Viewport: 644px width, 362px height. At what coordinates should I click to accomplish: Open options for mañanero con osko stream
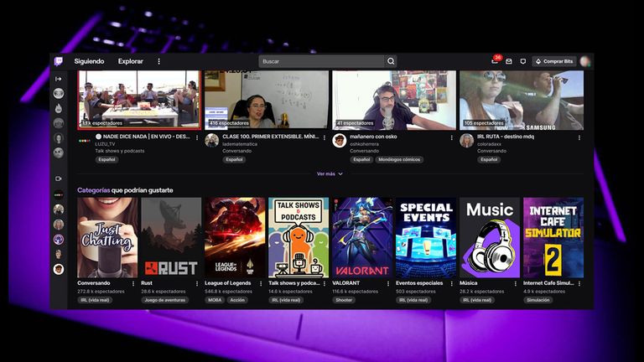[x=451, y=138]
